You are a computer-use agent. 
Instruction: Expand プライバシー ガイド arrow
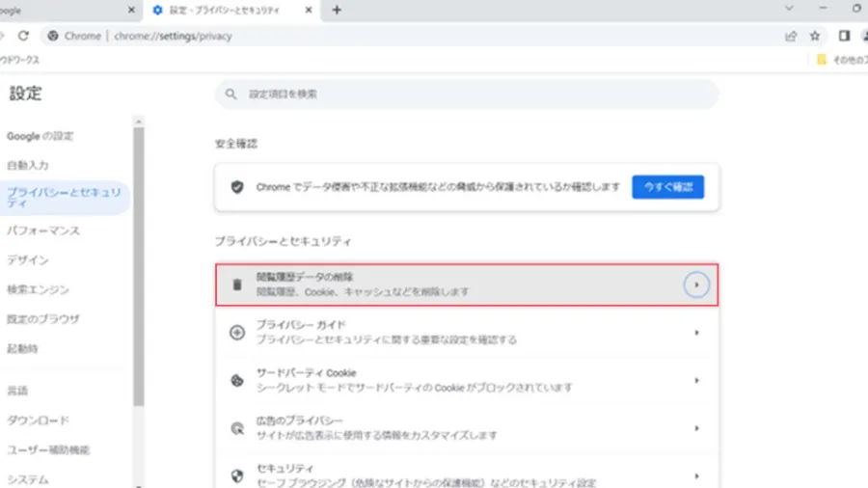tap(696, 333)
